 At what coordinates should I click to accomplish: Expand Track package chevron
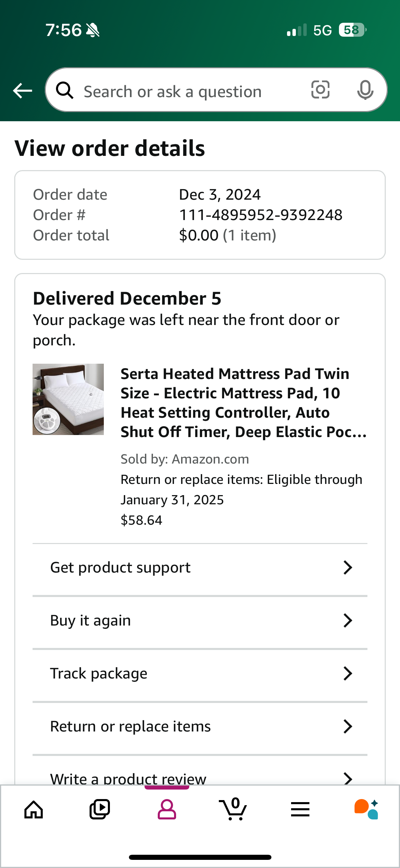point(348,673)
